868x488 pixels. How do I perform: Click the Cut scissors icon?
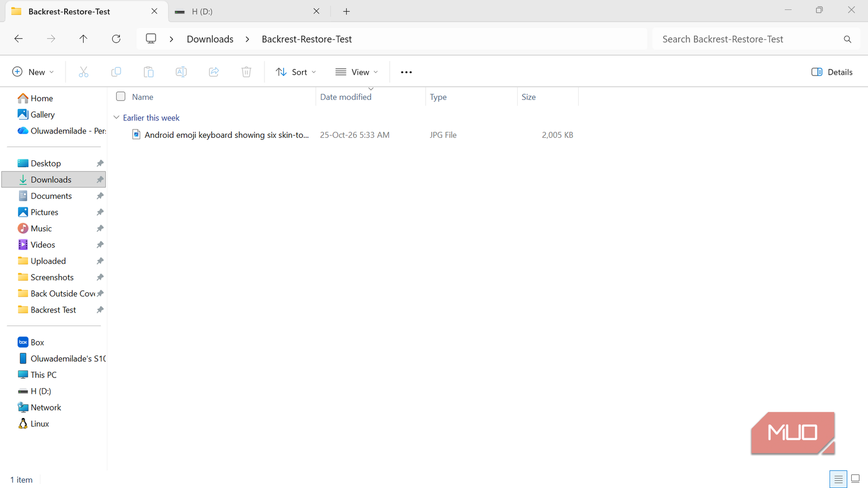coord(84,72)
